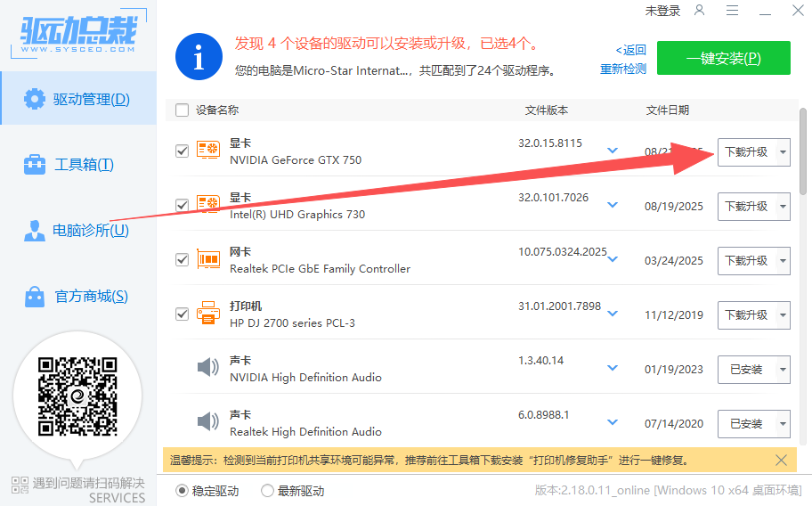Expand version list for Realtek PCIe GbE controller
Viewport: 812px width, 506px height.
pos(613,259)
